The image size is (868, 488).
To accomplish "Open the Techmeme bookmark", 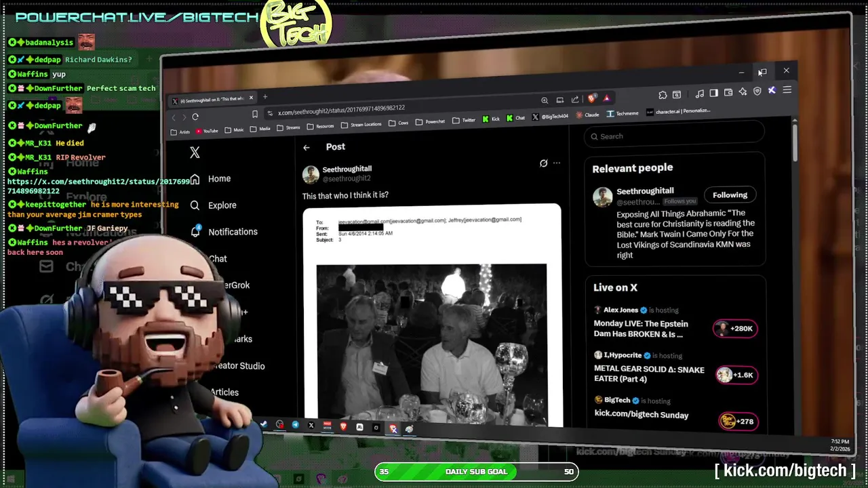I will point(623,114).
